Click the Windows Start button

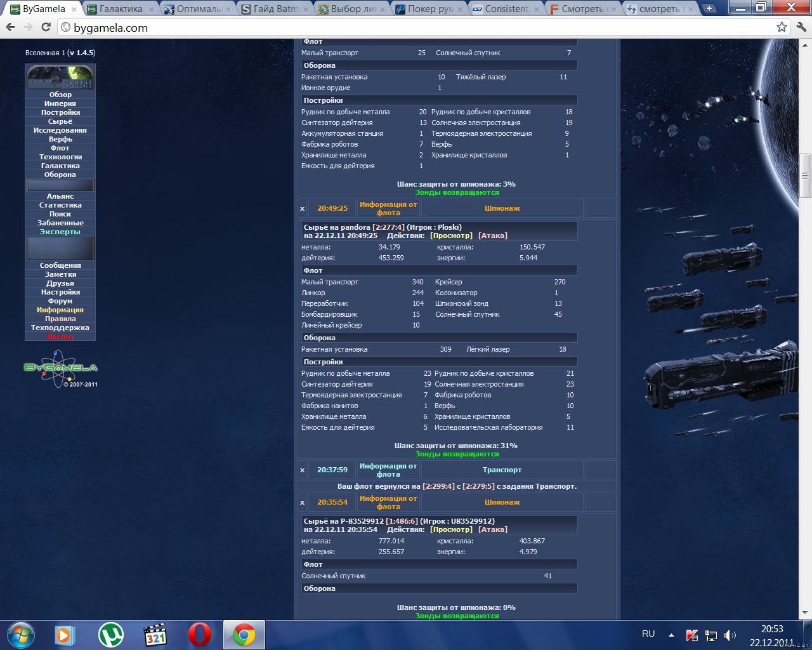pyautogui.click(x=21, y=635)
